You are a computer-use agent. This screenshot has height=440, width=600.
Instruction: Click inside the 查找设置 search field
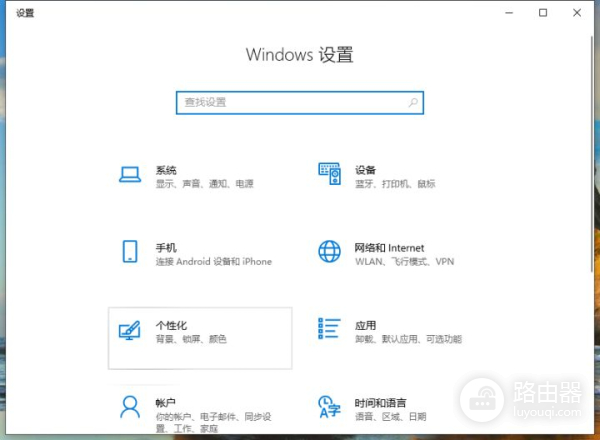[x=300, y=103]
